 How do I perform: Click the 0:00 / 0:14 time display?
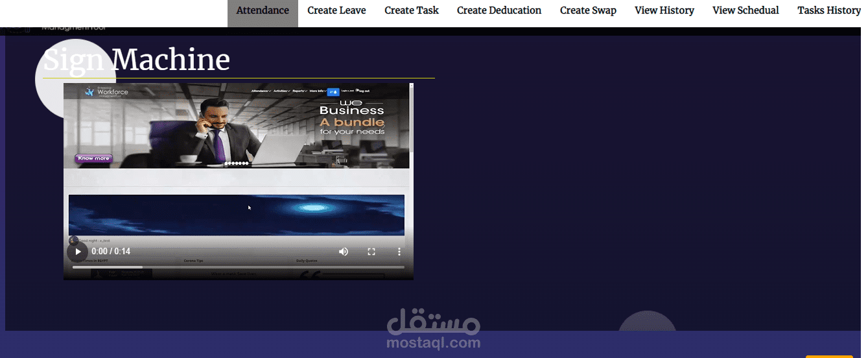click(111, 252)
